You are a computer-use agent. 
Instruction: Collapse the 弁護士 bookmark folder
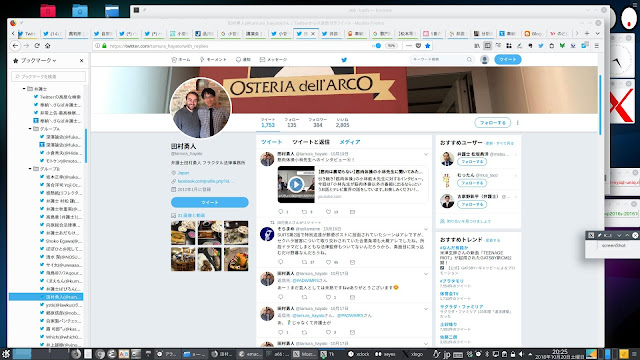click(24, 89)
